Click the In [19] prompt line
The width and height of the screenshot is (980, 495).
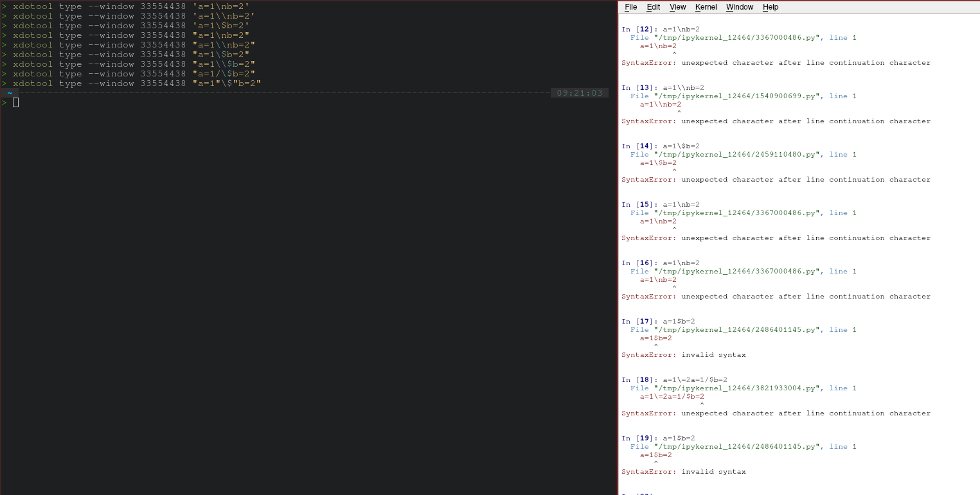[x=658, y=439]
